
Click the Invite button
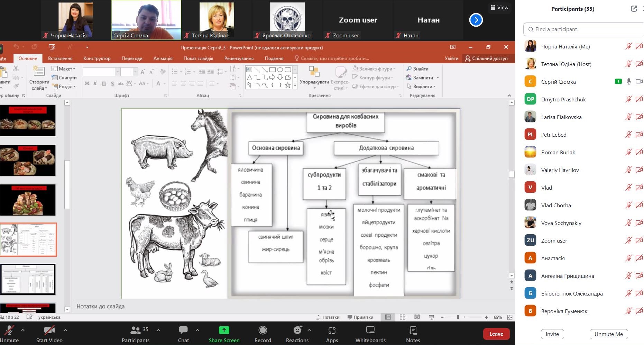[x=552, y=334]
